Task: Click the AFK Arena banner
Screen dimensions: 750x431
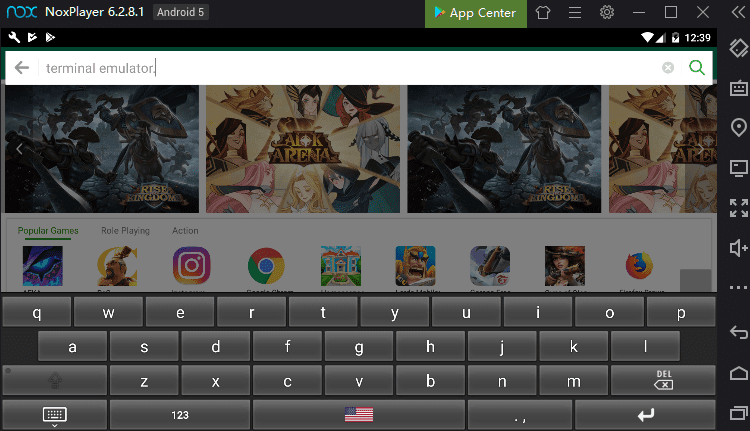Action: coord(303,149)
